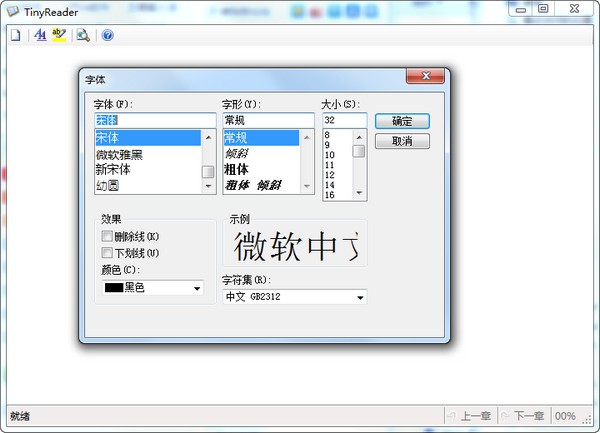The height and width of the screenshot is (433, 600).
Task: Click the 字形 style input field
Action: coord(269,120)
